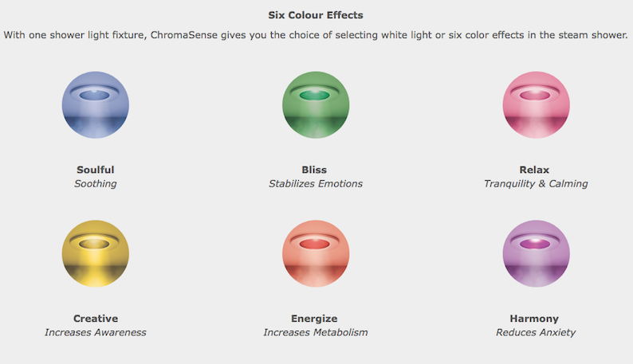Click the Reduces Anxiety caption
Viewport: 633px width, 364px height.
pos(536,332)
